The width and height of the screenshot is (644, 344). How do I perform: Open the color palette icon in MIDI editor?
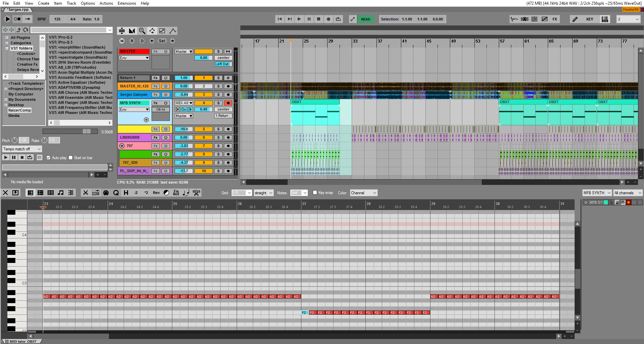pyautogui.click(x=106, y=193)
